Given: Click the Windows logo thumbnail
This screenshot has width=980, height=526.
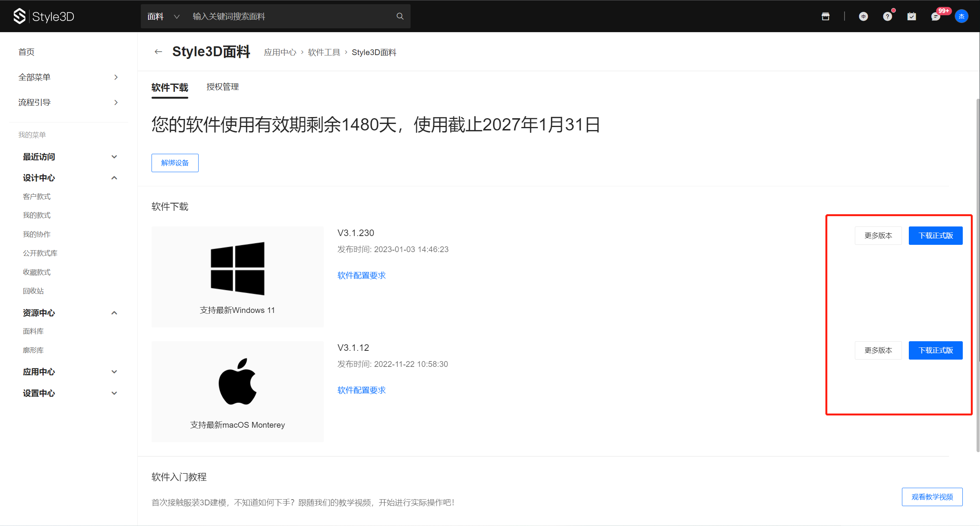Looking at the screenshot, I should [237, 269].
